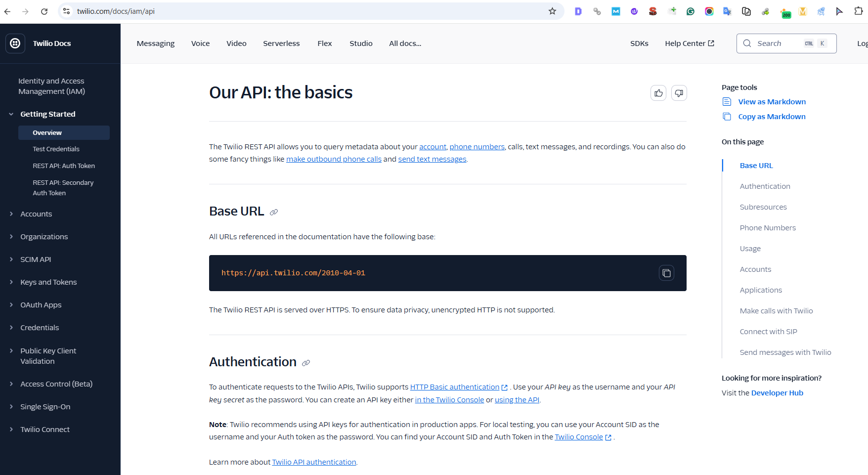Click the View as Markdown page icon
Image resolution: width=868 pixels, height=475 pixels.
[727, 102]
